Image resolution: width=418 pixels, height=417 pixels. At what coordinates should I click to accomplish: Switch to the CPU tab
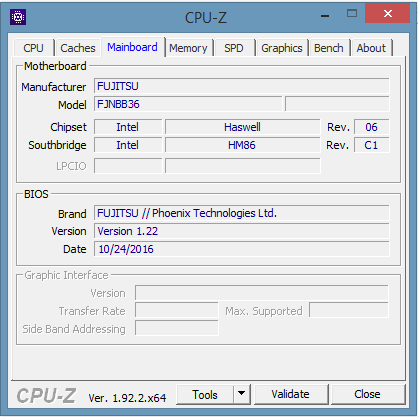click(33, 48)
